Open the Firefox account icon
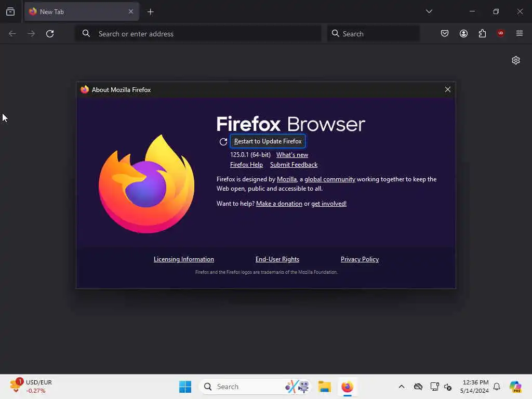The height and width of the screenshot is (399, 532). click(x=463, y=33)
